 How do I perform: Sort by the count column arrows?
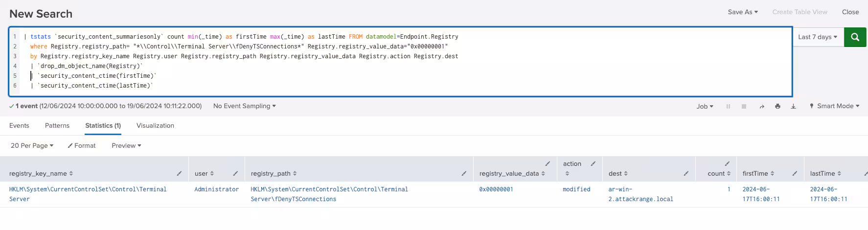coord(729,174)
